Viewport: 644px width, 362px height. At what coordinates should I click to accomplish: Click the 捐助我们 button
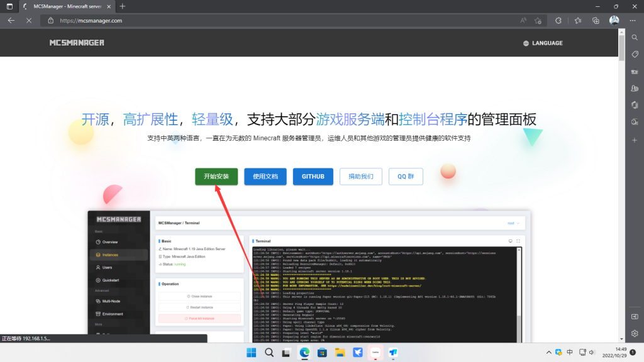click(x=360, y=177)
